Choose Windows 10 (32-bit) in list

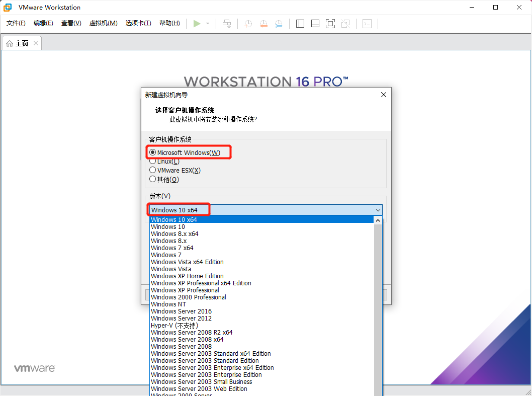click(261, 227)
